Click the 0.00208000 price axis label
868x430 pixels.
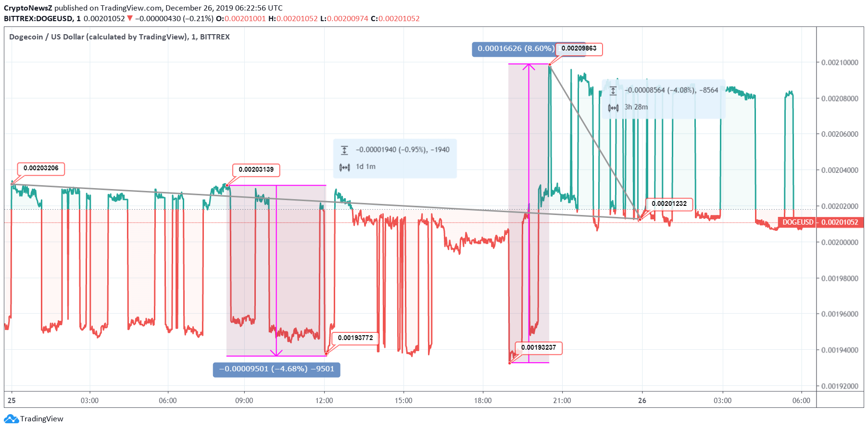[x=840, y=99]
